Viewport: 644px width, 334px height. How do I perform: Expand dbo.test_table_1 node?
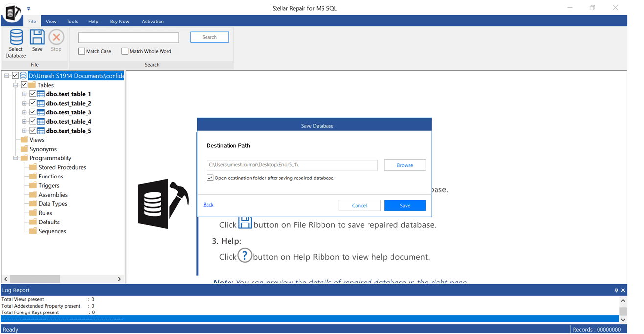coord(24,94)
